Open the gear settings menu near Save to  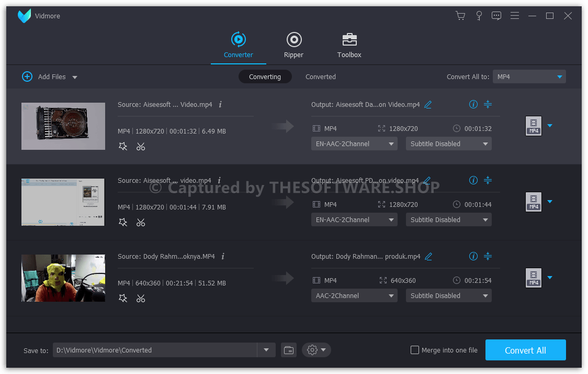click(313, 350)
